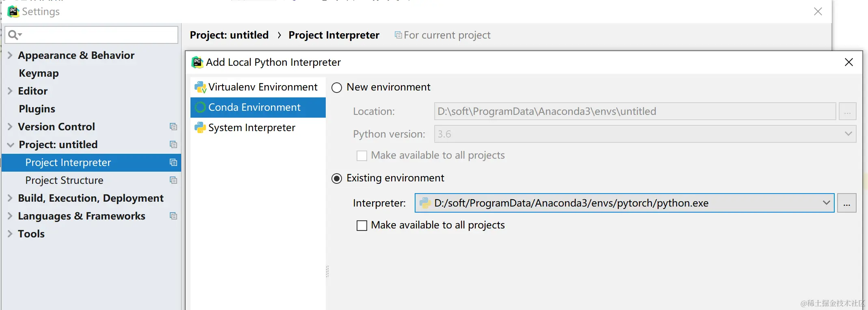The image size is (868, 310).
Task: Click the Settings search input field
Action: pos(97,35)
